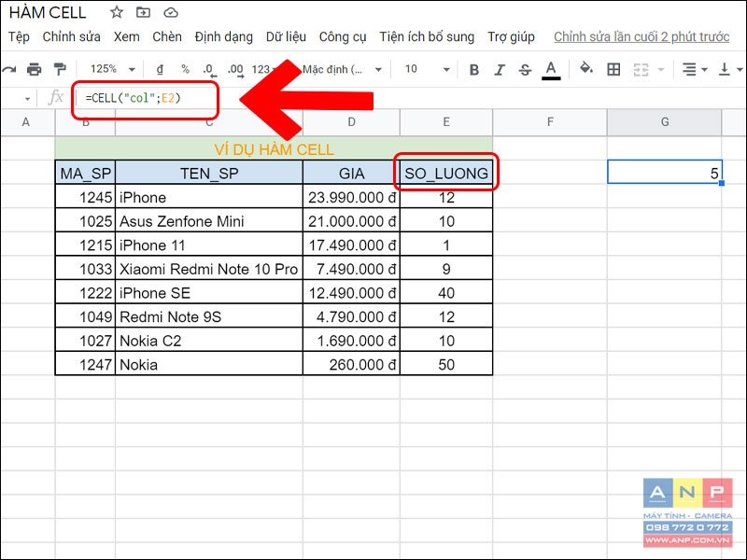Open the horizontal align dropdown
747x560 pixels.
tap(694, 70)
